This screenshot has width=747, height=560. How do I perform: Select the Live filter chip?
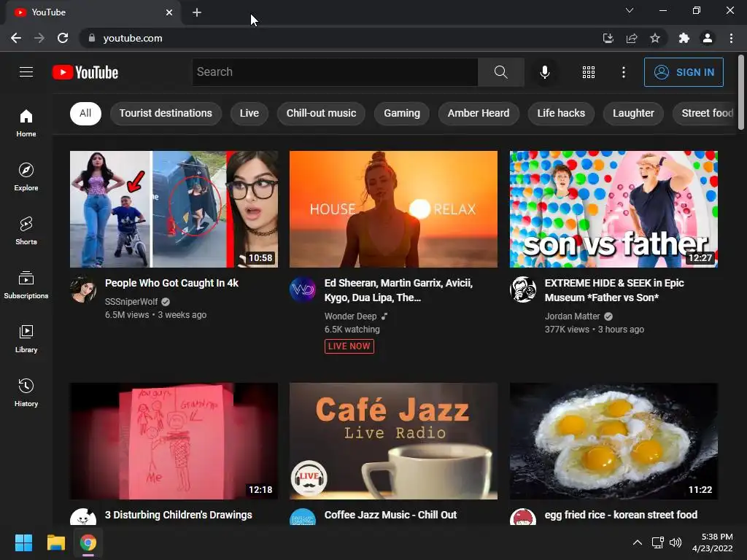point(249,113)
